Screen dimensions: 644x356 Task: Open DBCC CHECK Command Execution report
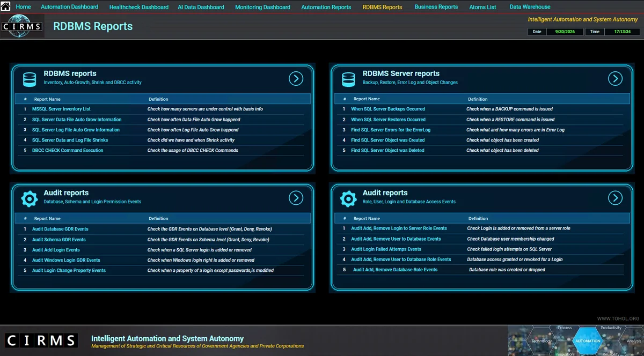click(68, 150)
